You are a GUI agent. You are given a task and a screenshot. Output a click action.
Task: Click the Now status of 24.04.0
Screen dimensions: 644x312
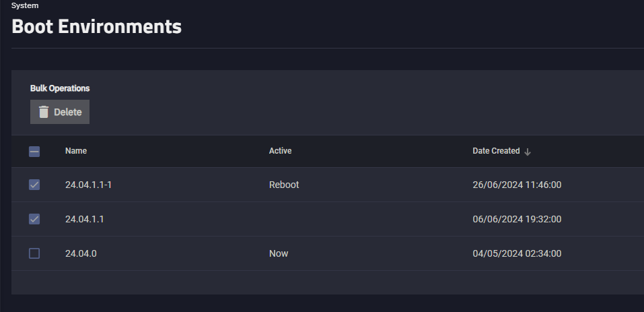point(279,253)
